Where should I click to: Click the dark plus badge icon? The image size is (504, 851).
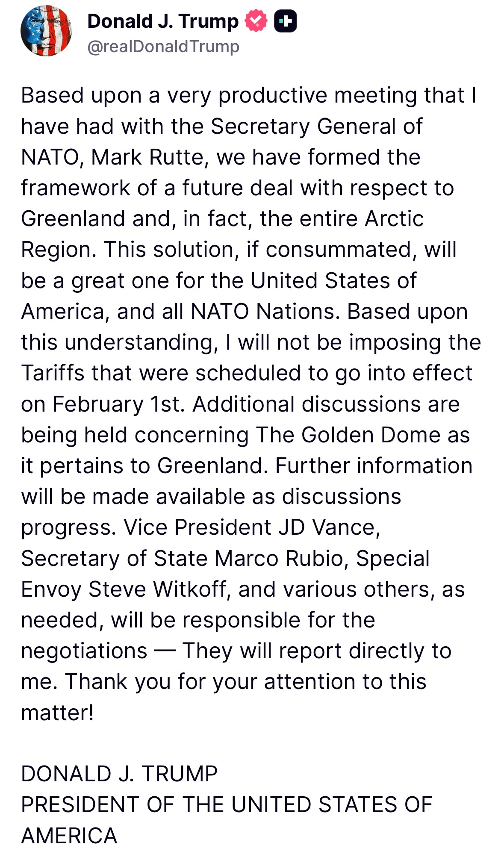(x=286, y=21)
